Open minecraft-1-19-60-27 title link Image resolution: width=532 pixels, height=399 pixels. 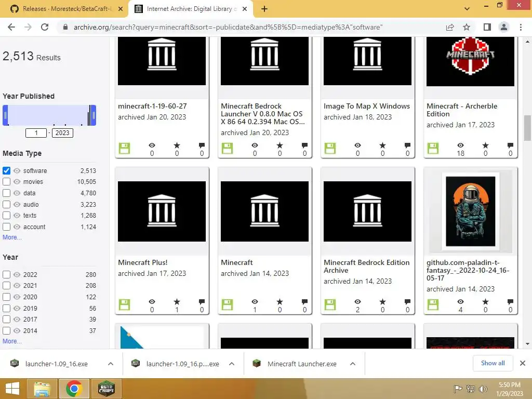tap(152, 106)
